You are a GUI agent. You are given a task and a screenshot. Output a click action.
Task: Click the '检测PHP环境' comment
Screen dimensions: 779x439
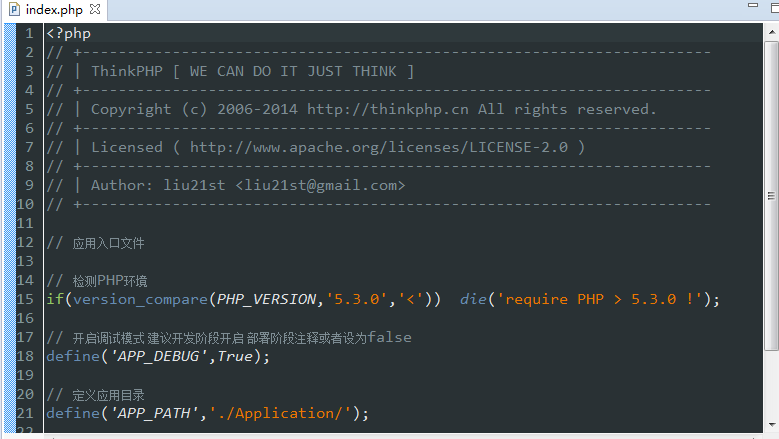pos(110,281)
